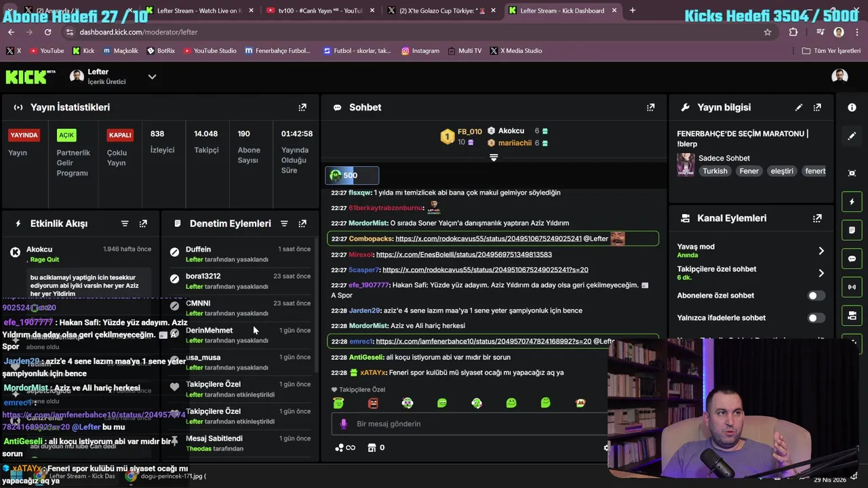
Task: Open the Denetim Eylemleri filter icon
Action: (284, 223)
